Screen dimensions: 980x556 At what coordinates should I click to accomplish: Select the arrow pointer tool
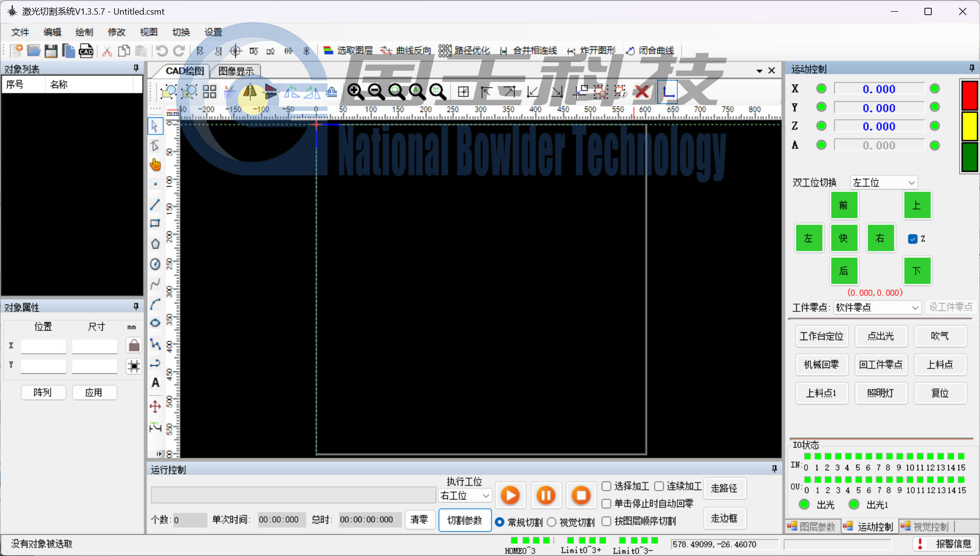coord(155,126)
